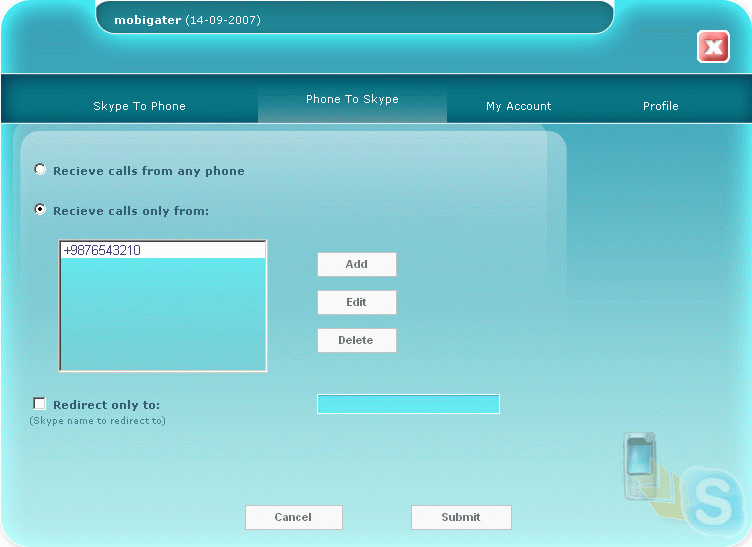Open the Profile tab
The image size is (752, 547).
(x=660, y=106)
